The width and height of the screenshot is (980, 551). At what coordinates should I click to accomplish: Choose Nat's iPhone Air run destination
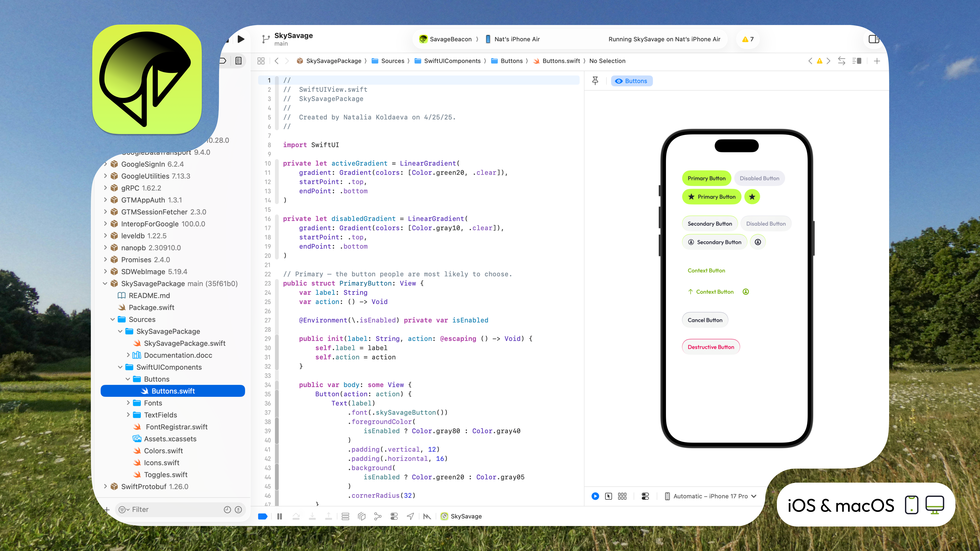(x=512, y=39)
